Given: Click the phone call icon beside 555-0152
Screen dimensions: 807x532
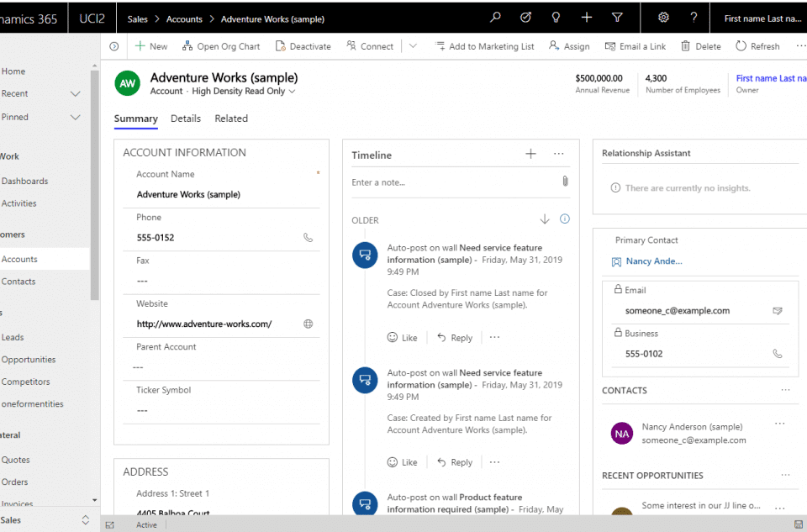Looking at the screenshot, I should pyautogui.click(x=308, y=238).
